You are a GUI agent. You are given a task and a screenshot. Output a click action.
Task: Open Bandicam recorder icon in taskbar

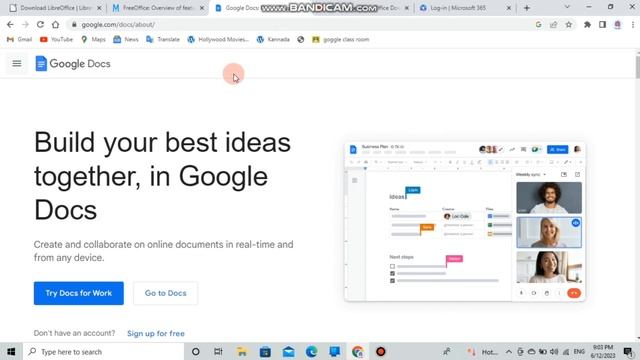coord(381,351)
